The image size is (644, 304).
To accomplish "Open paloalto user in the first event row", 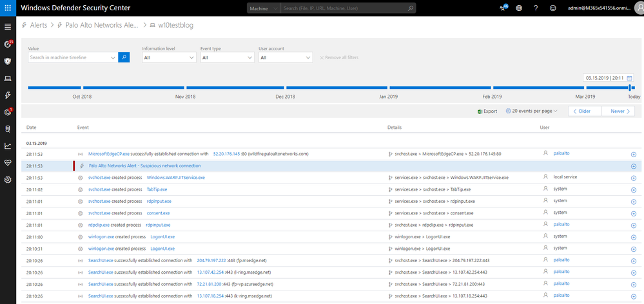I will click(x=561, y=153).
